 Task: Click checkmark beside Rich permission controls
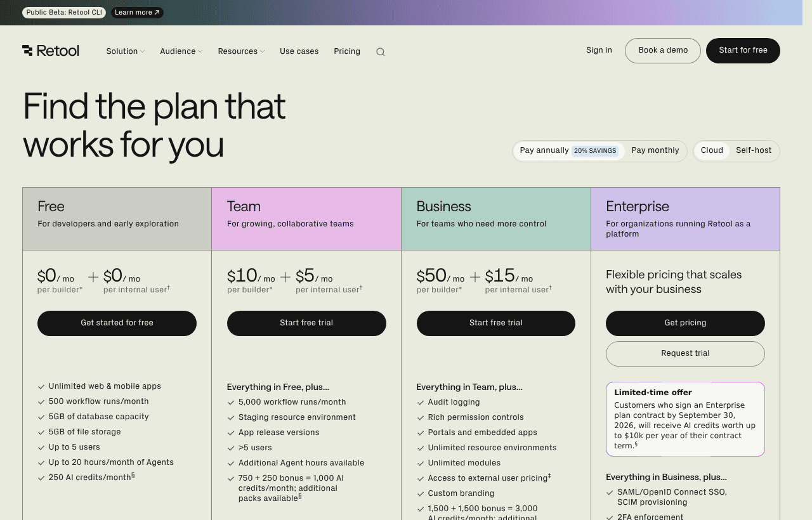[x=421, y=418]
